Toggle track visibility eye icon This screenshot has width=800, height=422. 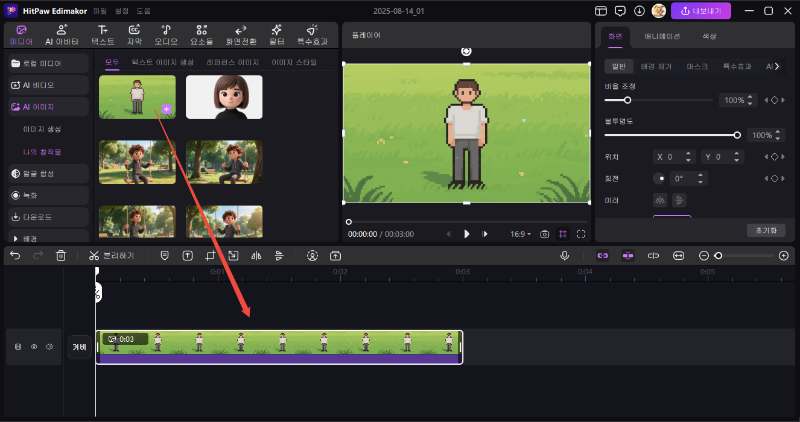click(x=34, y=347)
